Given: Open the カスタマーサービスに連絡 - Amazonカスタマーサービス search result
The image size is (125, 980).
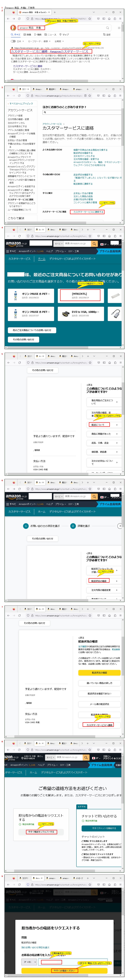Looking at the screenshot, I should 50,51.
